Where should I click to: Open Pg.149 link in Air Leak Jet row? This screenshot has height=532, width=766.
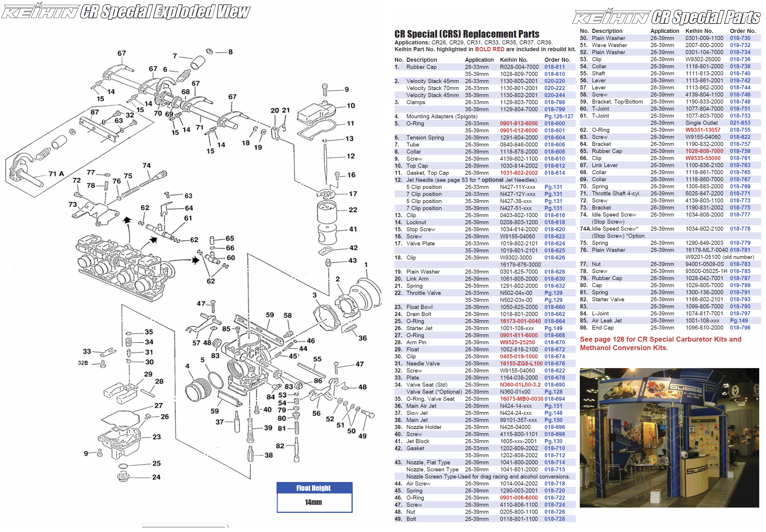[739, 321]
